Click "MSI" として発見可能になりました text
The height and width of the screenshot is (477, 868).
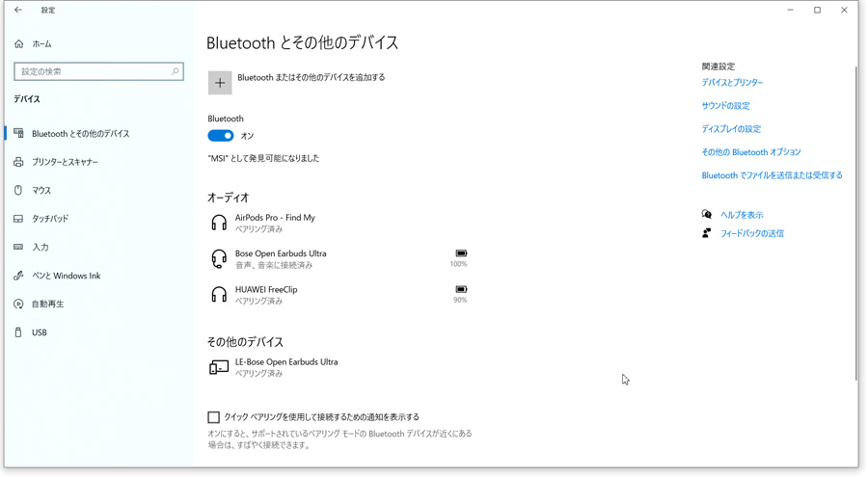point(263,158)
